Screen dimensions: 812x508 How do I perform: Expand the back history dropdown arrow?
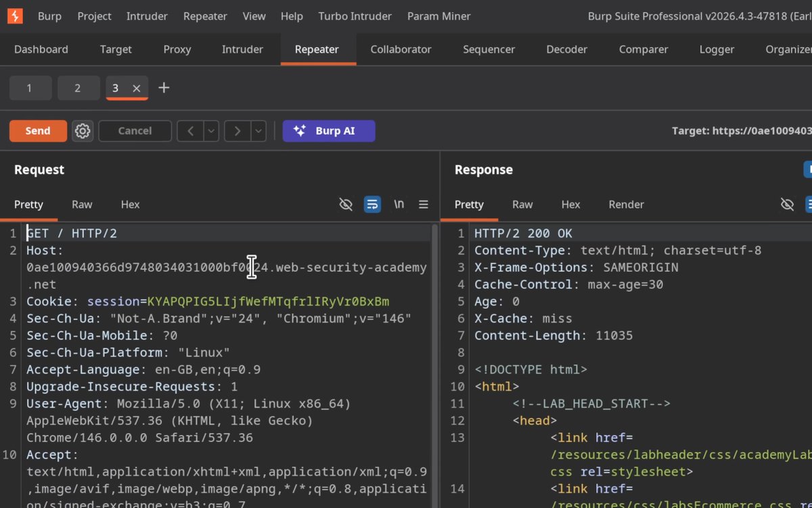(212, 131)
